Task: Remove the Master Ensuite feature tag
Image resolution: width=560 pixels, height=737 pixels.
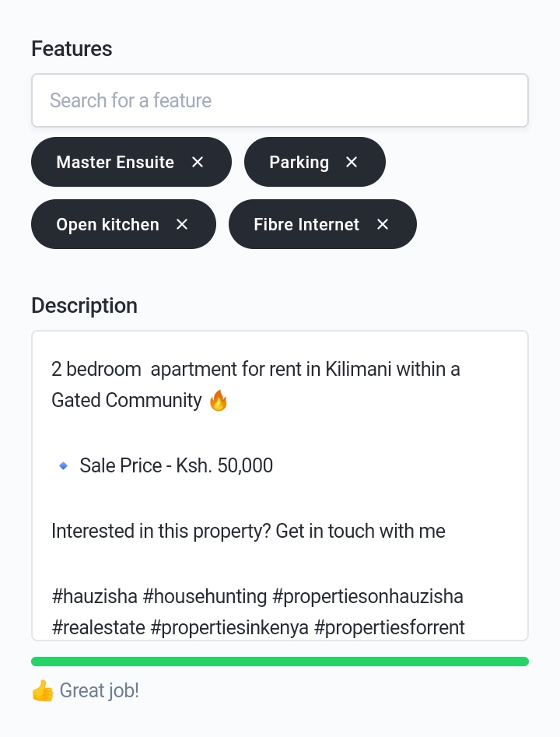Action: (x=198, y=162)
